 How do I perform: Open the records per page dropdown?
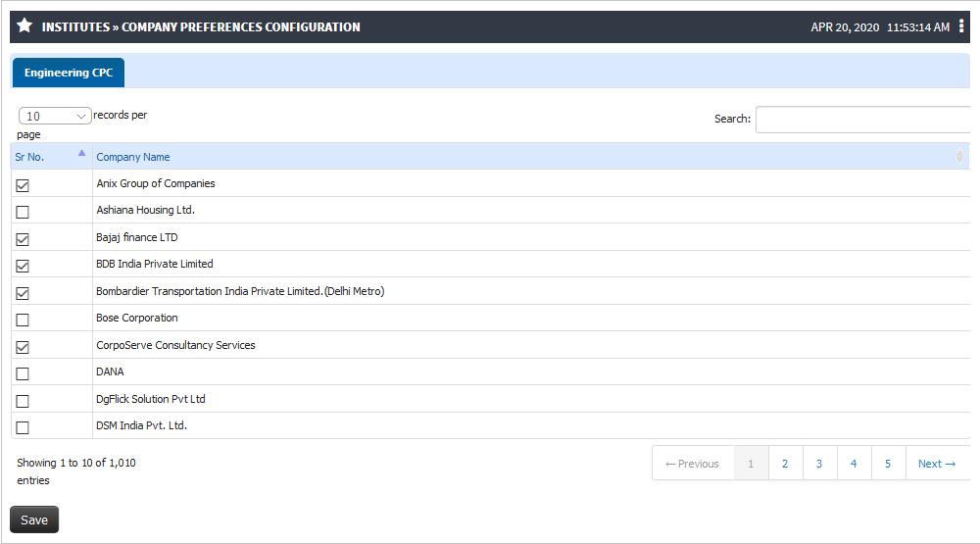tap(55, 116)
